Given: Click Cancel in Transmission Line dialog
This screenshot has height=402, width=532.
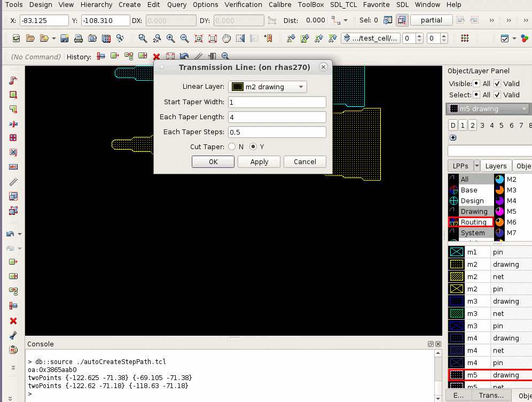Looking at the screenshot, I should tap(305, 161).
